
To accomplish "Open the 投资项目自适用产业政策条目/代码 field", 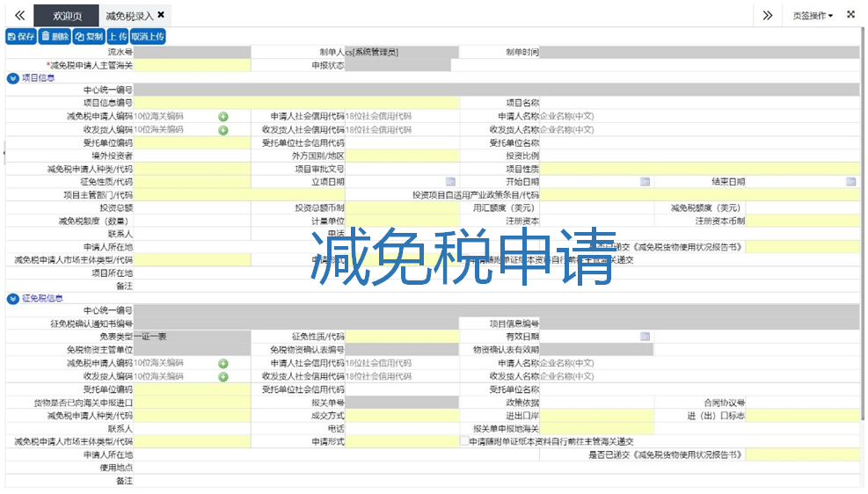I will tap(700, 195).
